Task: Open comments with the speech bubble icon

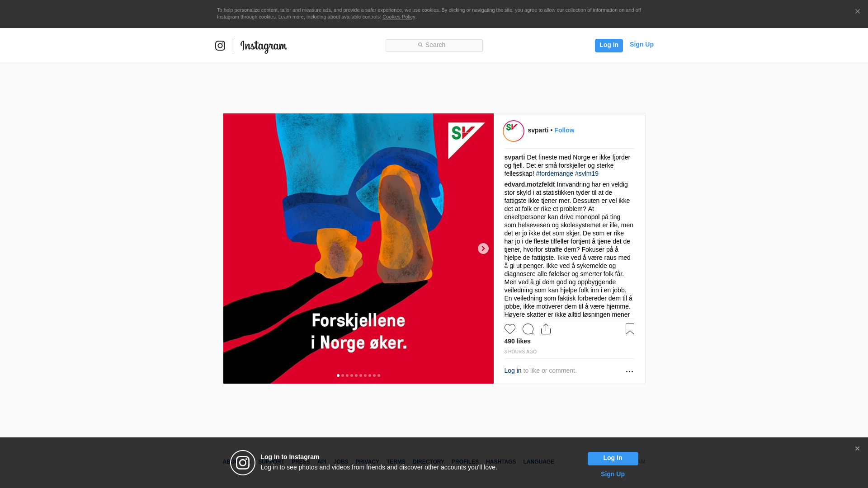Action: pos(528,329)
